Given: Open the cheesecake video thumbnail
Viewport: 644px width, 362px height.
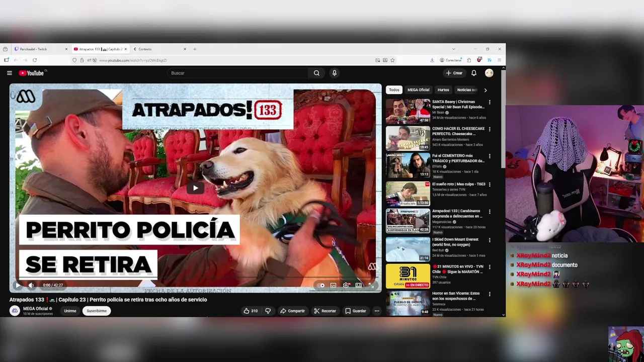Looking at the screenshot, I should [408, 139].
